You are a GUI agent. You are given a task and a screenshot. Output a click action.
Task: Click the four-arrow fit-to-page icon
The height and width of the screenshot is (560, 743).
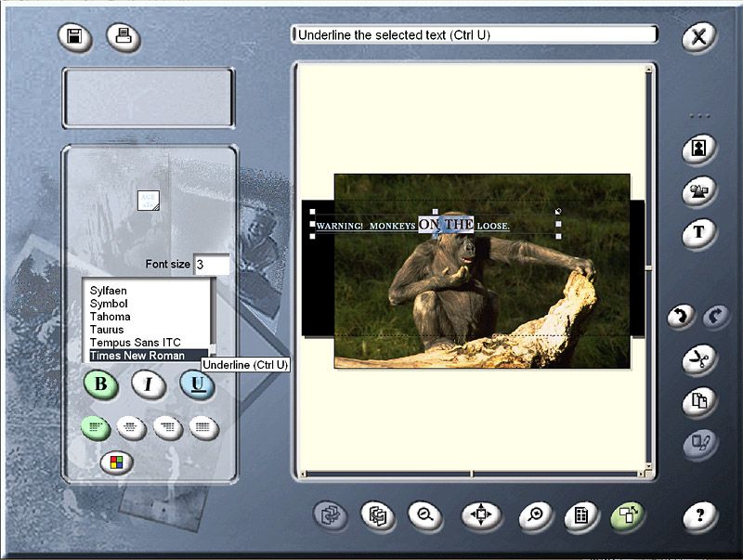(481, 514)
